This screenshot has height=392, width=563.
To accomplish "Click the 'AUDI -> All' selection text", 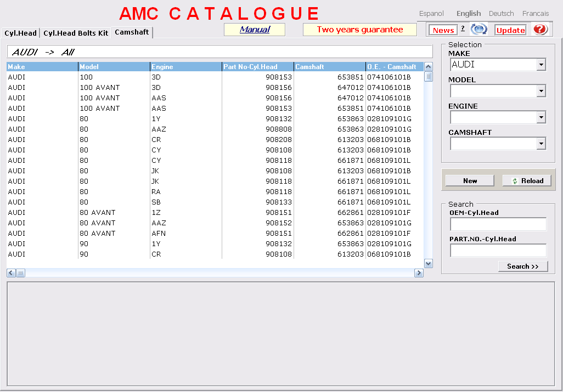I will [43, 53].
